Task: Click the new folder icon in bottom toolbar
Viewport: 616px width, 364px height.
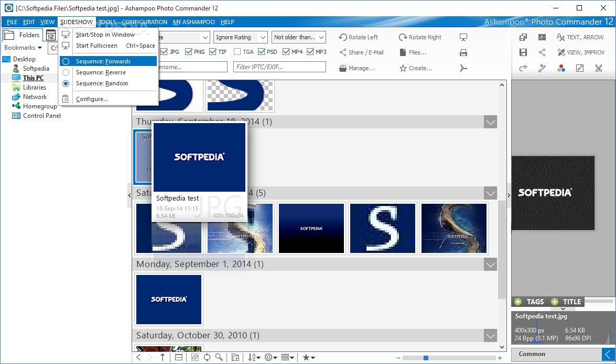Action: (x=235, y=357)
